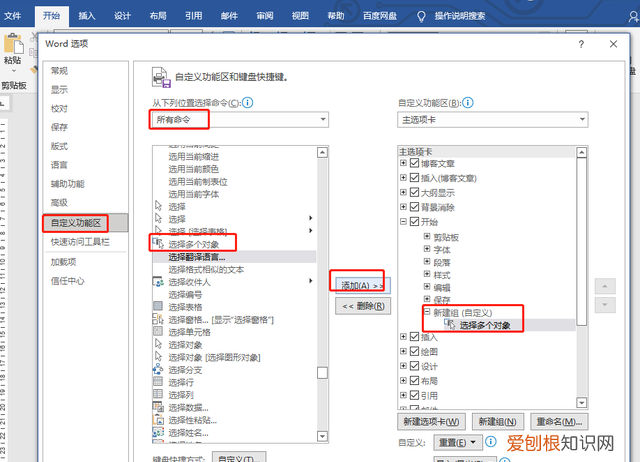
Task: Select 选择编号 command row
Action: click(x=234, y=294)
